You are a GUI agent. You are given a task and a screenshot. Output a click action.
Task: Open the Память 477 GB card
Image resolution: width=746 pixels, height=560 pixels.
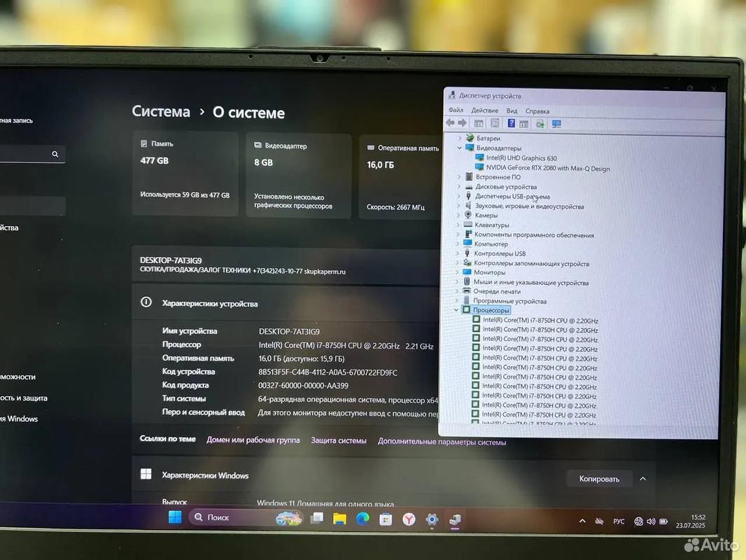[185, 173]
